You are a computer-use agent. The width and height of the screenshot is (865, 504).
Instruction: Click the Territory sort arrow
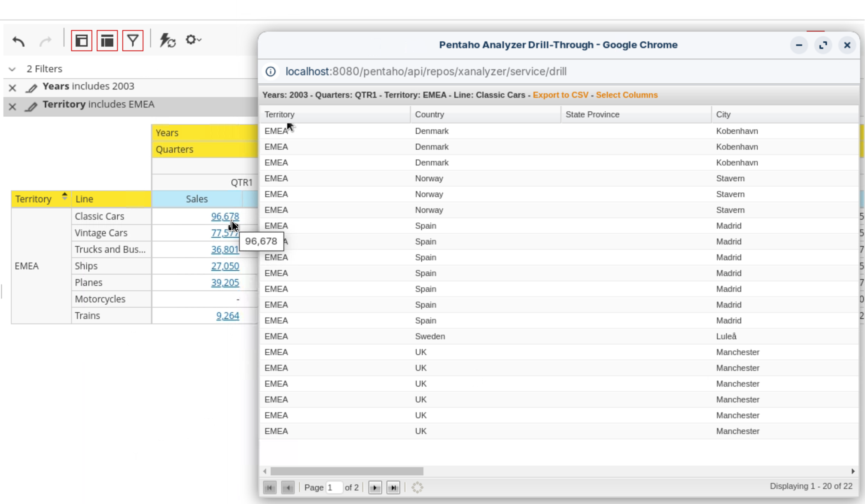[x=64, y=196]
